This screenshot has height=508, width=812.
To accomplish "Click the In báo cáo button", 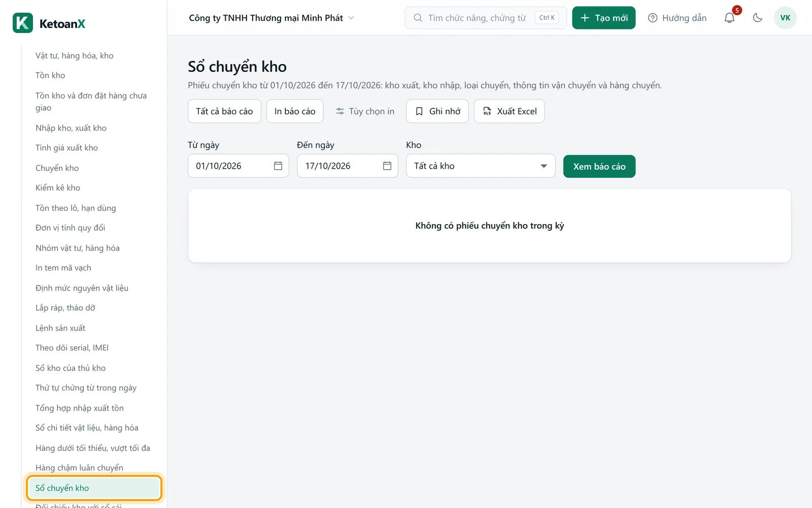I will [295, 111].
